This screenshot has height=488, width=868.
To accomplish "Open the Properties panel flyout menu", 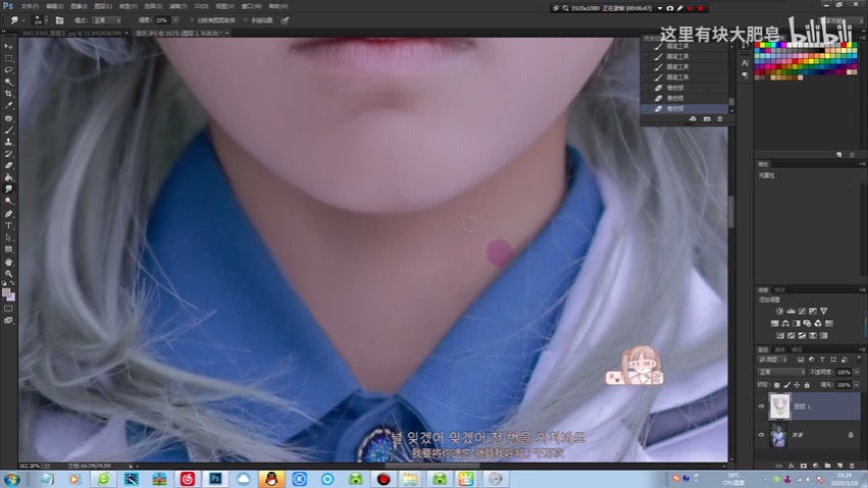I will tap(862, 165).
